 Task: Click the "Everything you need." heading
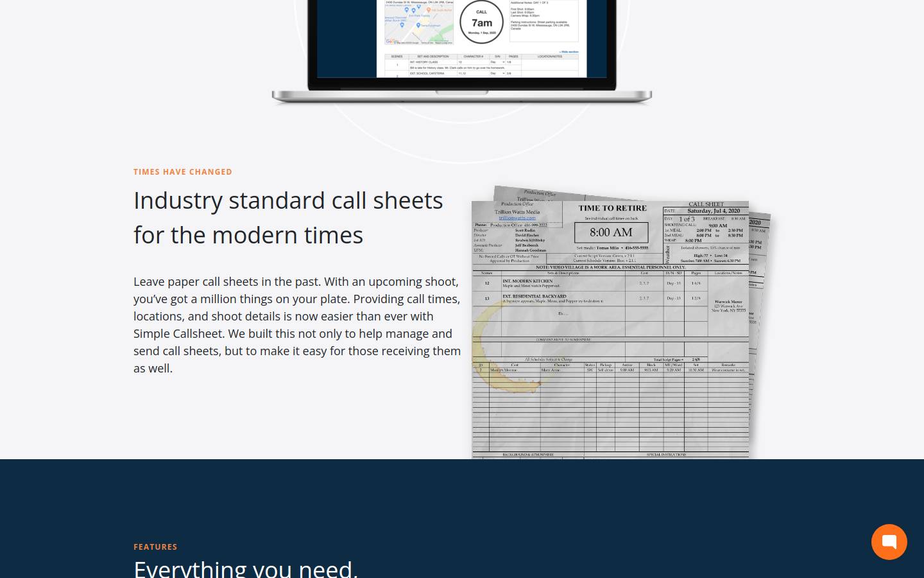246,568
